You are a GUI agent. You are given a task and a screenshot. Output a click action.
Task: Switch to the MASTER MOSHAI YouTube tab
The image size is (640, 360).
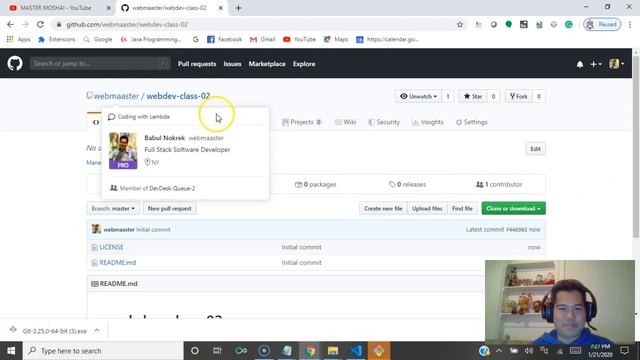click(x=56, y=8)
